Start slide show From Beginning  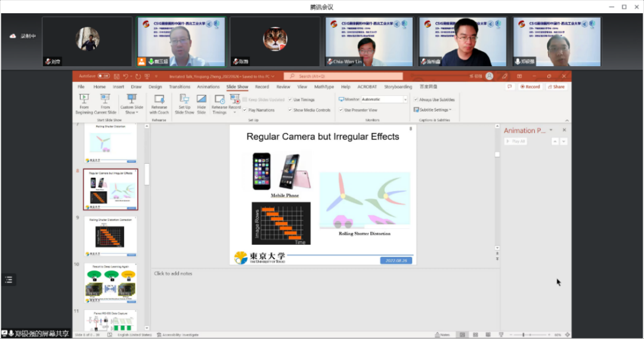pos(84,104)
